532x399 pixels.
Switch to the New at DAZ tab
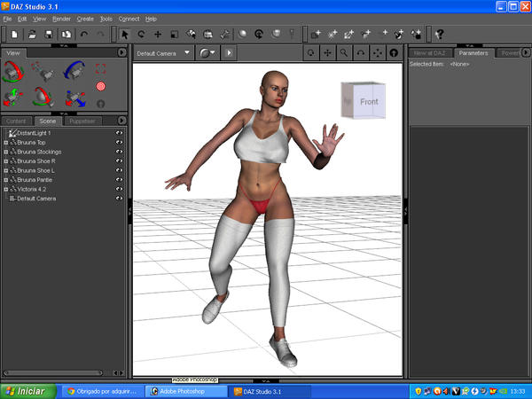pos(429,53)
